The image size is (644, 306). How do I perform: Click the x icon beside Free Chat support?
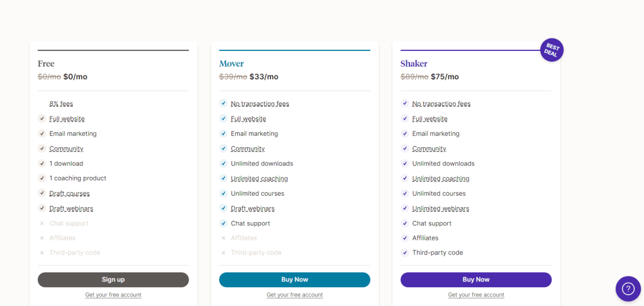[x=42, y=224]
